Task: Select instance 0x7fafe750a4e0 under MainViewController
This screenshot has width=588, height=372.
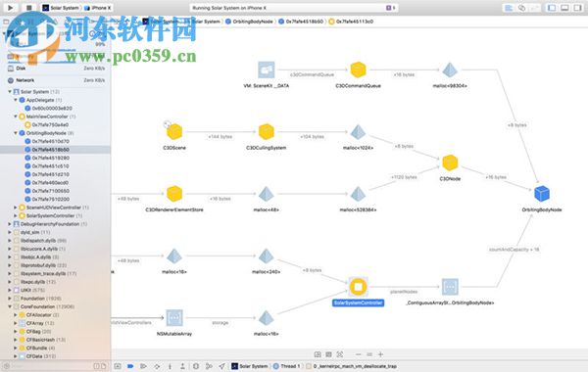Action: point(56,124)
